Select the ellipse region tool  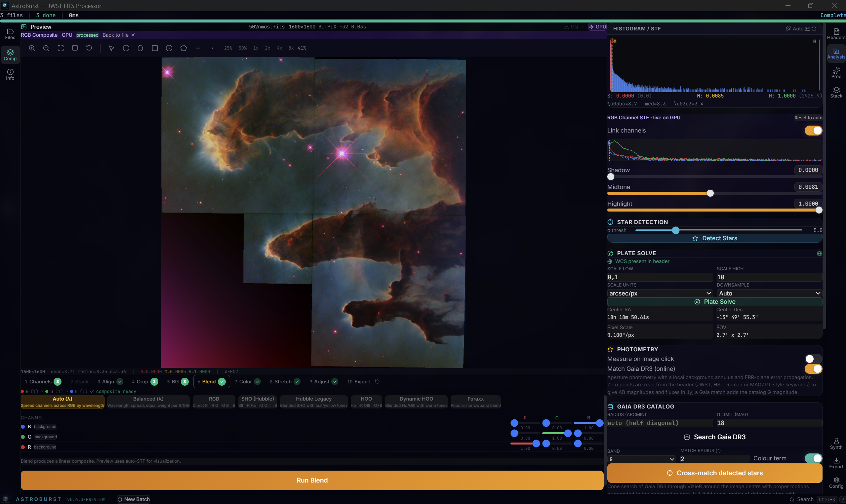[140, 48]
